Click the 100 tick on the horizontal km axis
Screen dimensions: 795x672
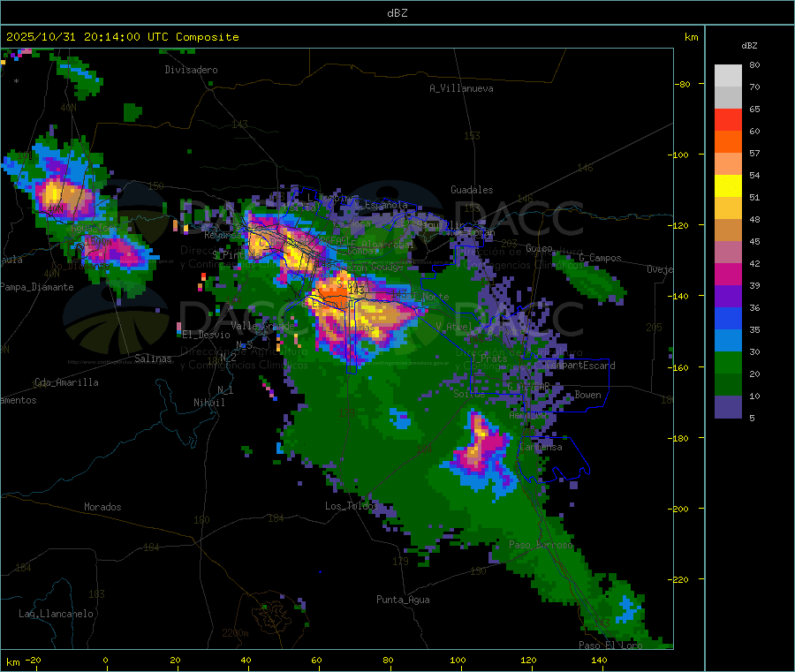pyautogui.click(x=458, y=660)
